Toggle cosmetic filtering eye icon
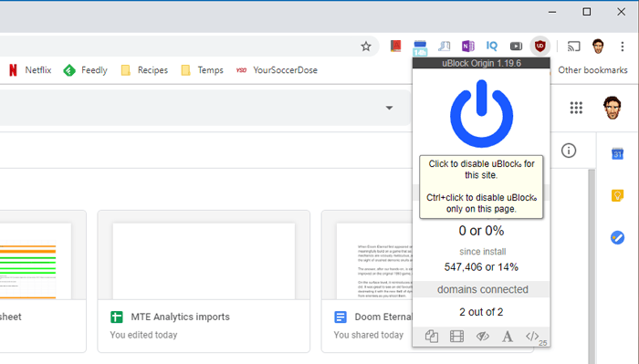This screenshot has height=364, width=639. [x=483, y=337]
